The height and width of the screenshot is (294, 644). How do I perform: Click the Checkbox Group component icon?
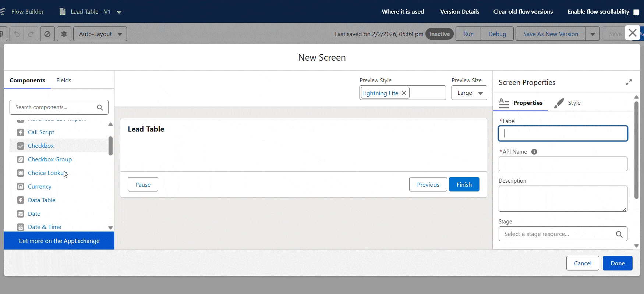pyautogui.click(x=21, y=159)
